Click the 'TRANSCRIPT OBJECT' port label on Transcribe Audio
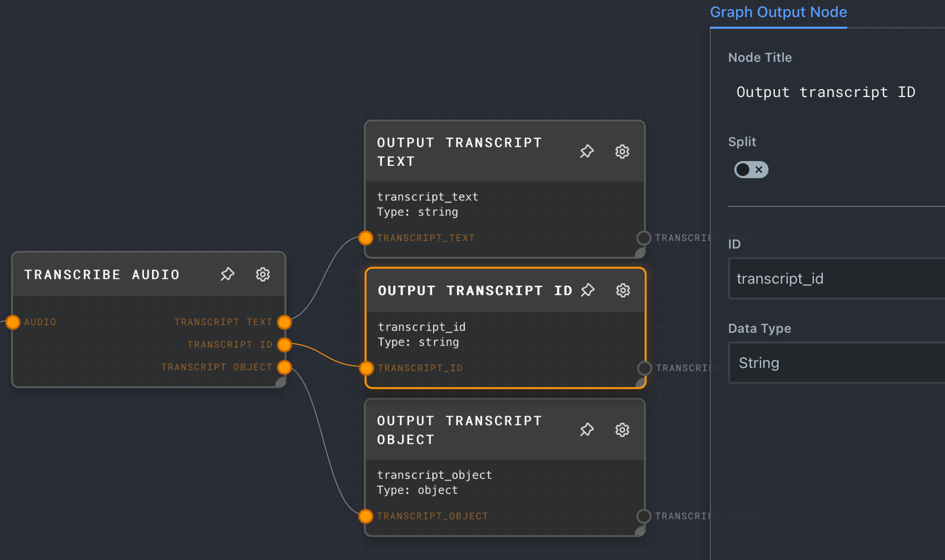The width and height of the screenshot is (945, 560). click(x=217, y=367)
